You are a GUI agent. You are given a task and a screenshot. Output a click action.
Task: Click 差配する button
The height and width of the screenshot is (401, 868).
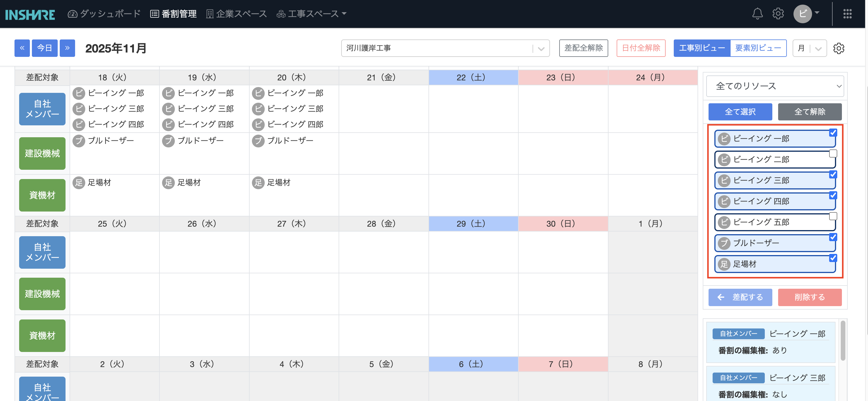tap(740, 297)
